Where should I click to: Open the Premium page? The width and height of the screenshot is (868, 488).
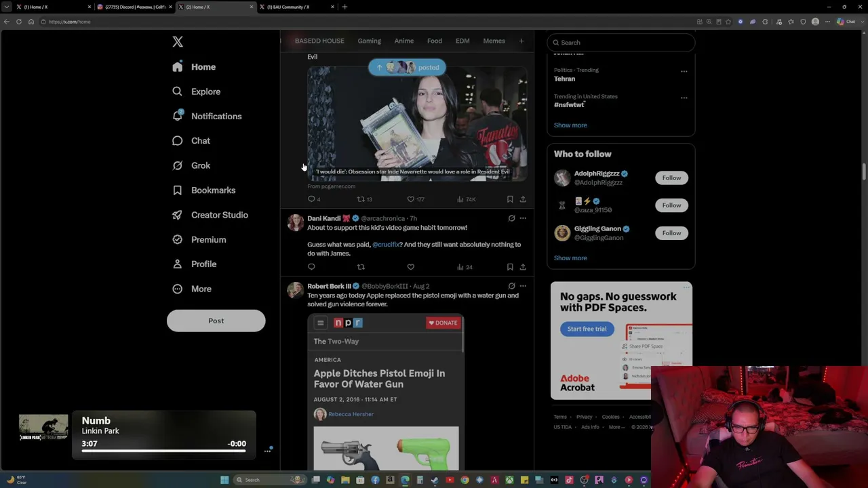tap(199, 239)
